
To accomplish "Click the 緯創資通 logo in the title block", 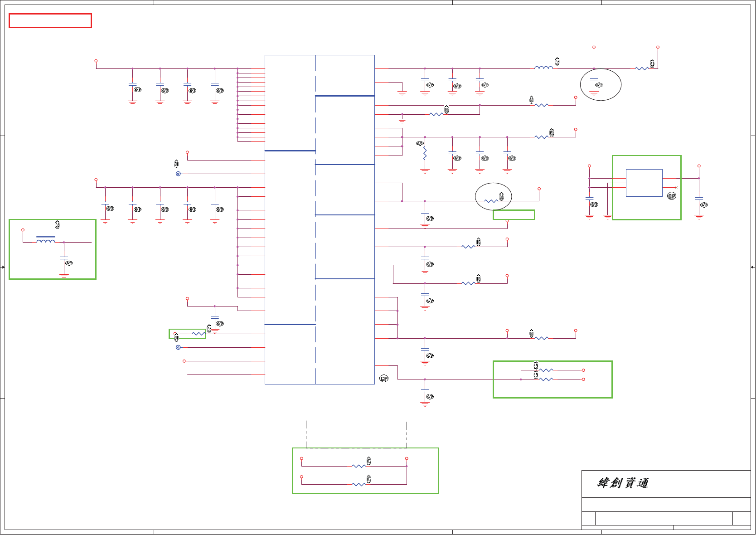I will (x=623, y=483).
